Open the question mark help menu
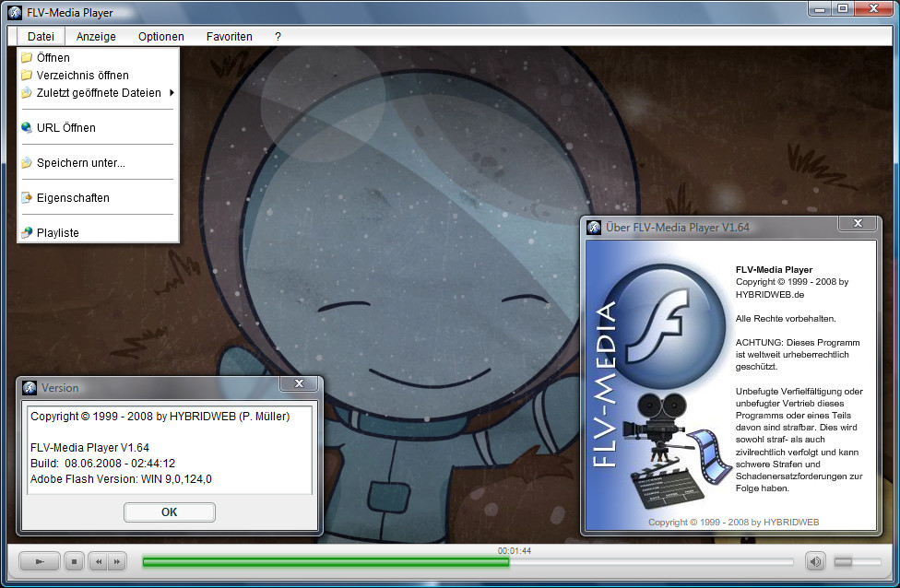The image size is (900, 588). [278, 37]
